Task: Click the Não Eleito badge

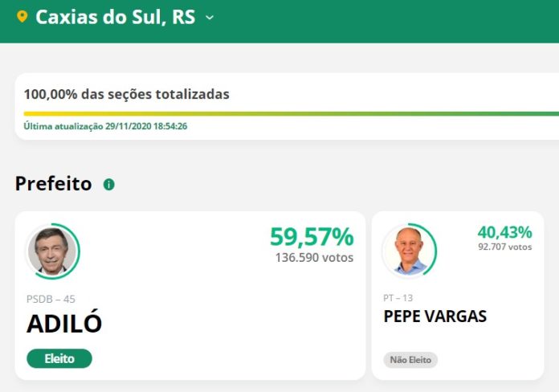Action: 410,360
